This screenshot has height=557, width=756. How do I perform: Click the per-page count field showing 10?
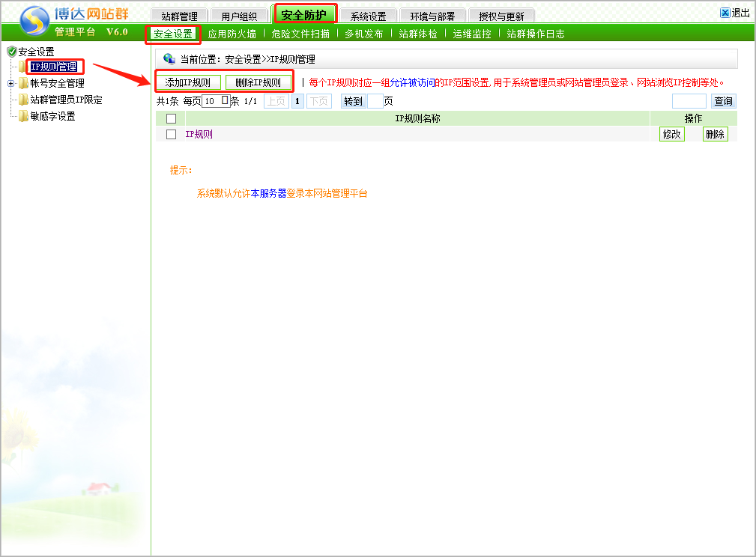coord(215,101)
